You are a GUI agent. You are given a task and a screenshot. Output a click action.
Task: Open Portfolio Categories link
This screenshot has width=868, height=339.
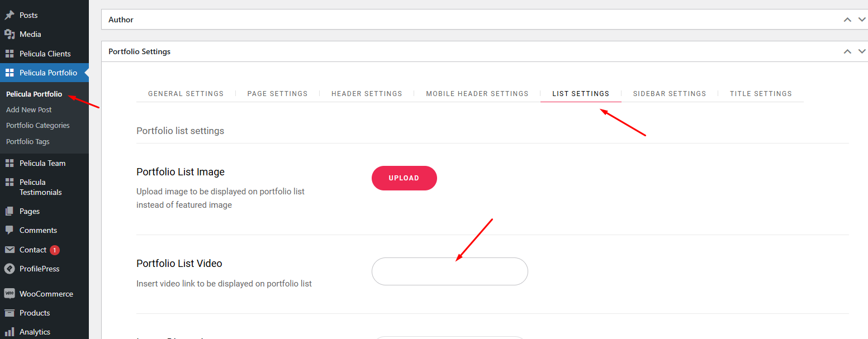[38, 125]
